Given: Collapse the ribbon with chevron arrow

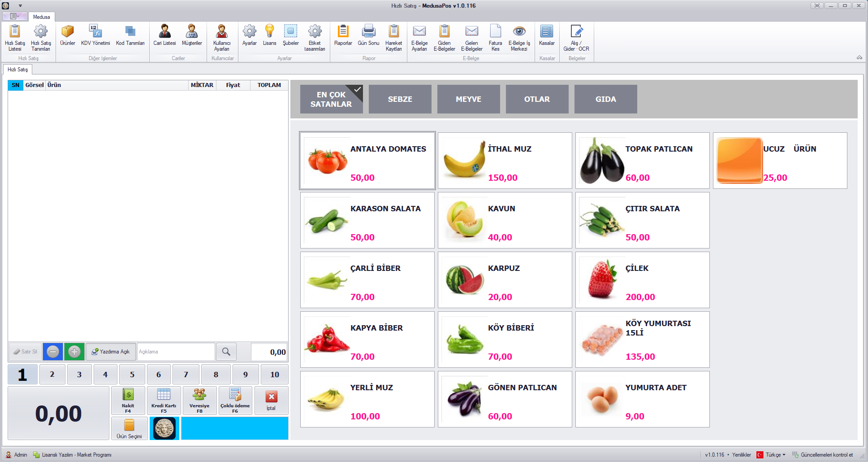Looking at the screenshot, I should tap(859, 57).
